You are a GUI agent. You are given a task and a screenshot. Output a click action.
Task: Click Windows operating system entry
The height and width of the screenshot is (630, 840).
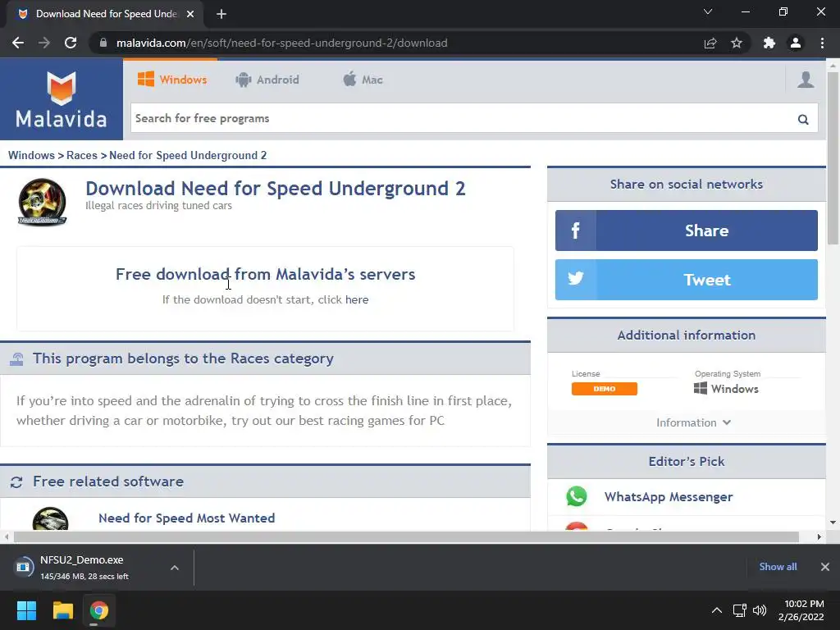(727, 388)
